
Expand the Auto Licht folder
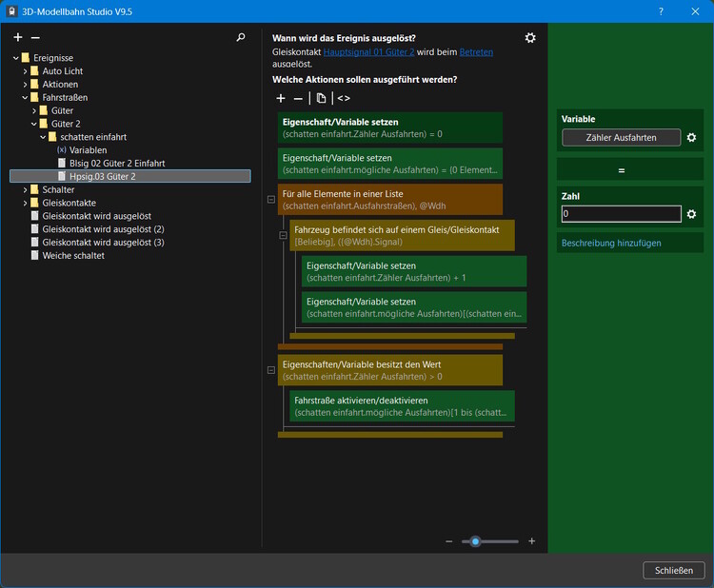pos(26,71)
